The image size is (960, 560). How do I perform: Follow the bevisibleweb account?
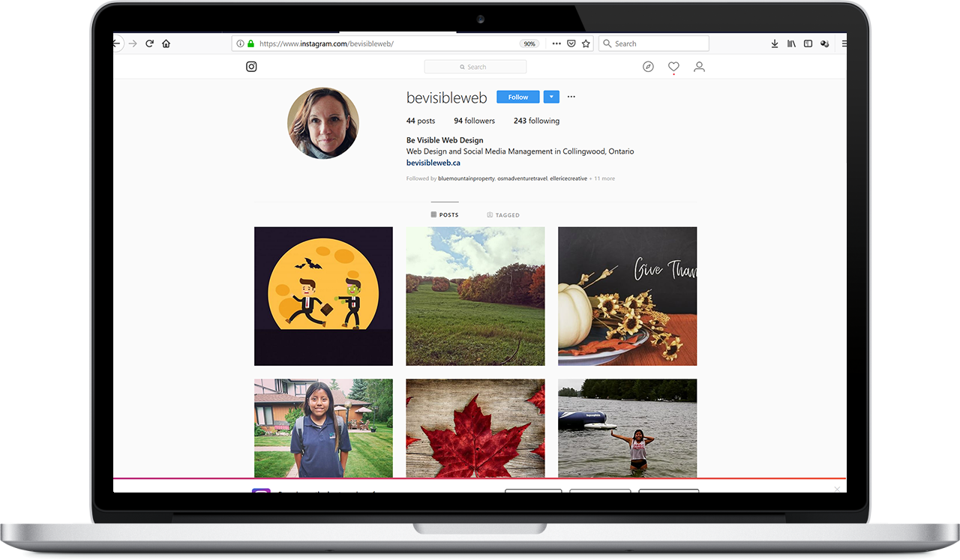(x=517, y=97)
